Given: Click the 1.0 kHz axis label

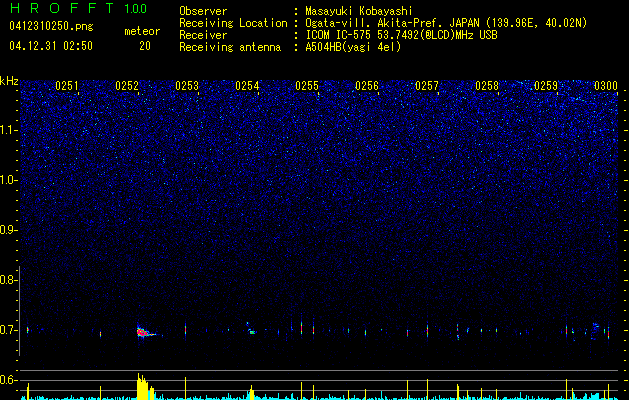Looking at the screenshot, I should (x=7, y=180).
